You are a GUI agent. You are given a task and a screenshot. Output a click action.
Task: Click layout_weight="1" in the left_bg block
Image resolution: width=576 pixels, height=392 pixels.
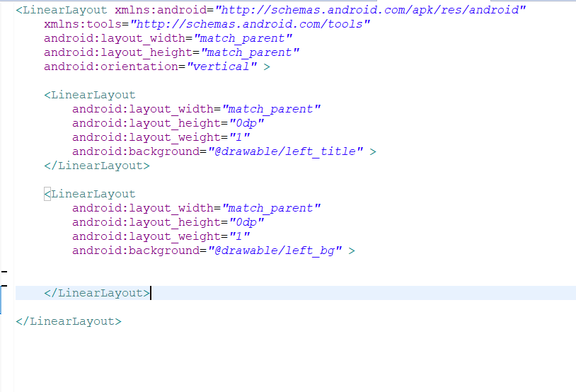click(x=161, y=236)
